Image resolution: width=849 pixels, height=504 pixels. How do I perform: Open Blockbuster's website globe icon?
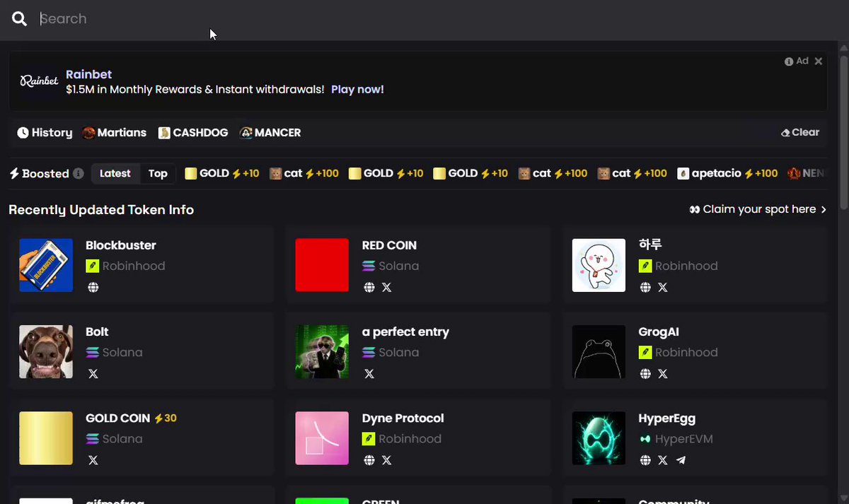(93, 288)
